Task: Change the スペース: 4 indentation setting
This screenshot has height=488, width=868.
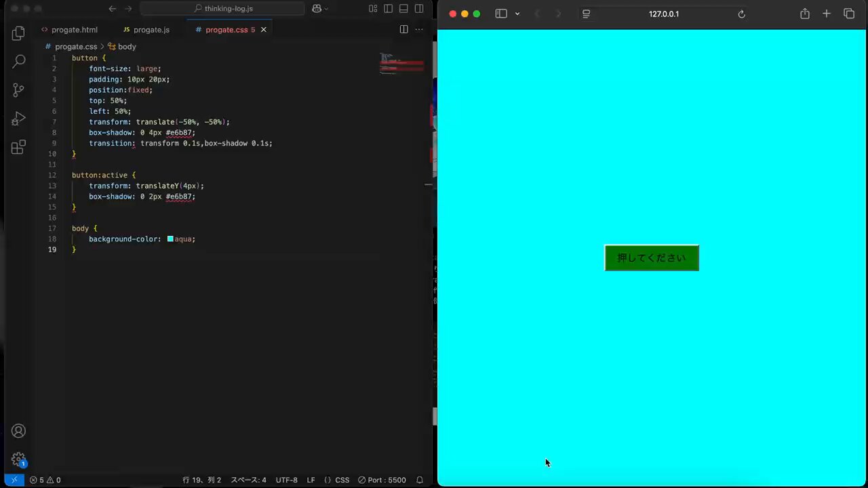Action: pyautogui.click(x=248, y=480)
